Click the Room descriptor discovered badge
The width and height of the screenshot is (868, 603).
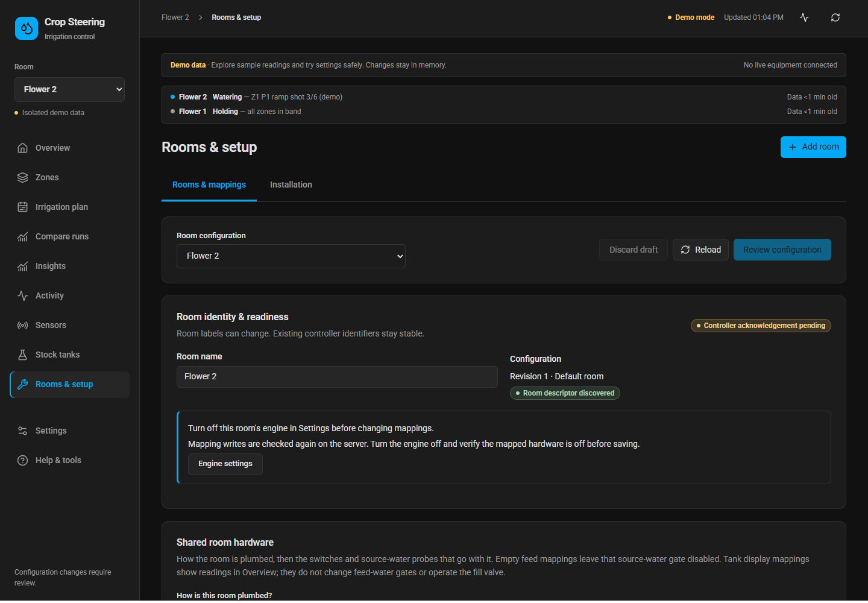(565, 393)
